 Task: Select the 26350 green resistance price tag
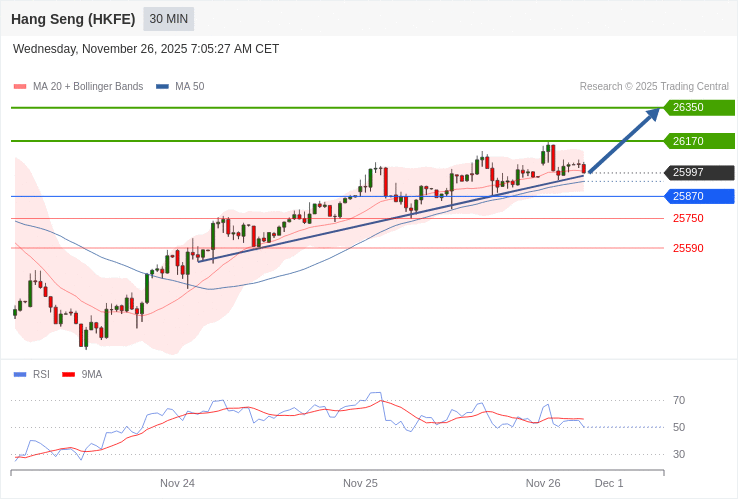click(698, 108)
